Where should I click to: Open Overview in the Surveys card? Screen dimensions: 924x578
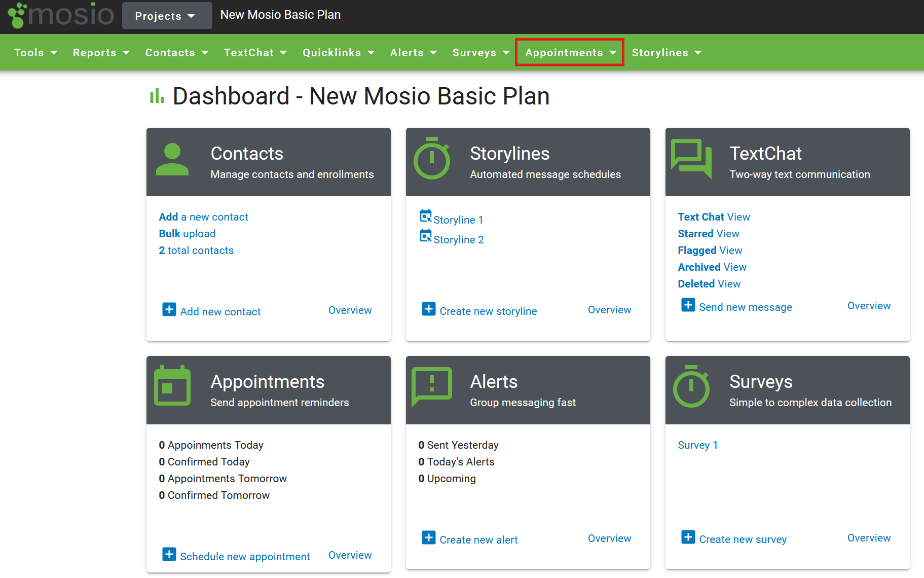click(x=869, y=538)
